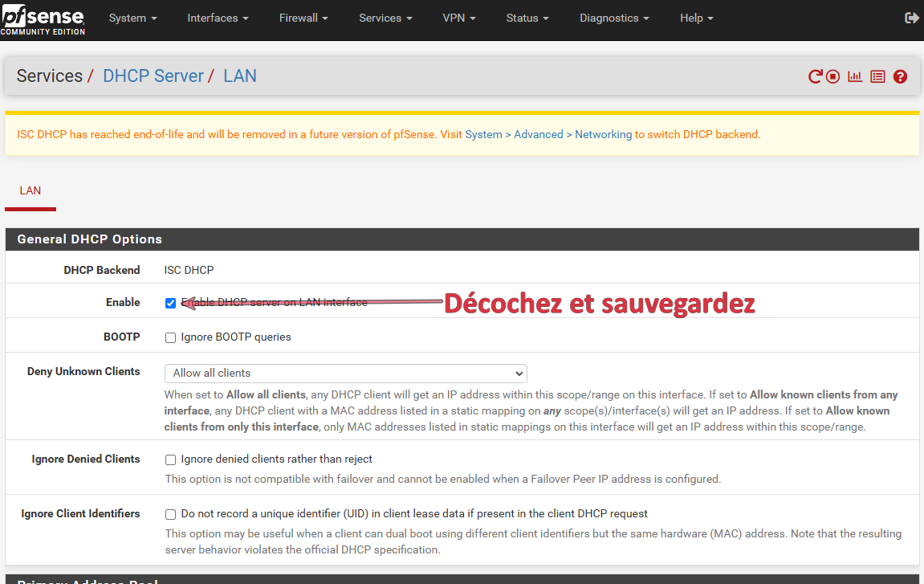Viewport: 924px width, 584px height.
Task: Enable Ignore denied clients checkbox
Action: [170, 459]
